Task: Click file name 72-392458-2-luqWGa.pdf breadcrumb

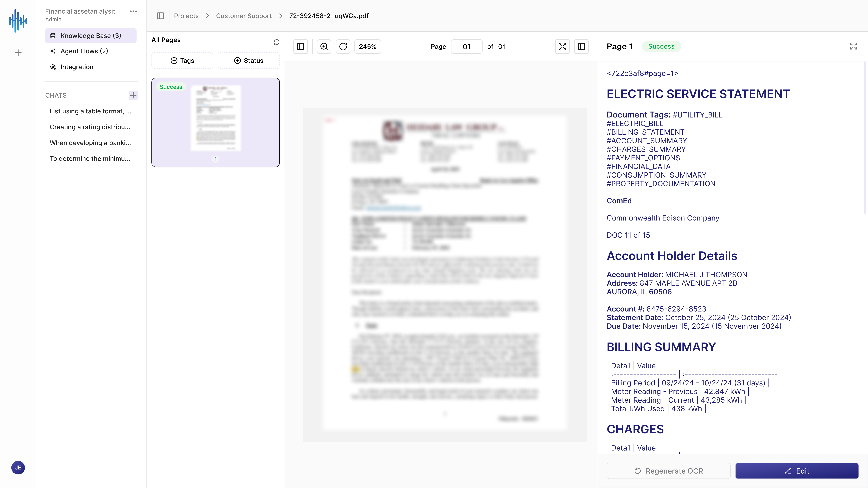Action: tap(329, 16)
